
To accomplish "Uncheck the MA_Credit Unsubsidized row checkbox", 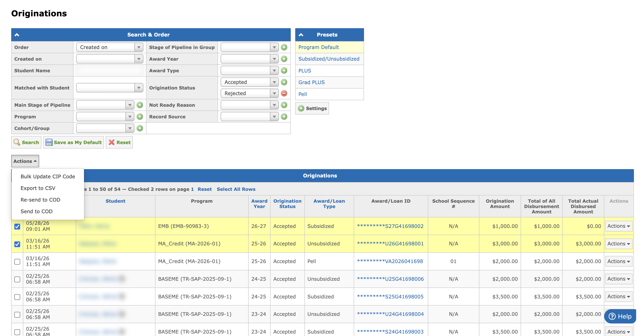I will point(17,244).
